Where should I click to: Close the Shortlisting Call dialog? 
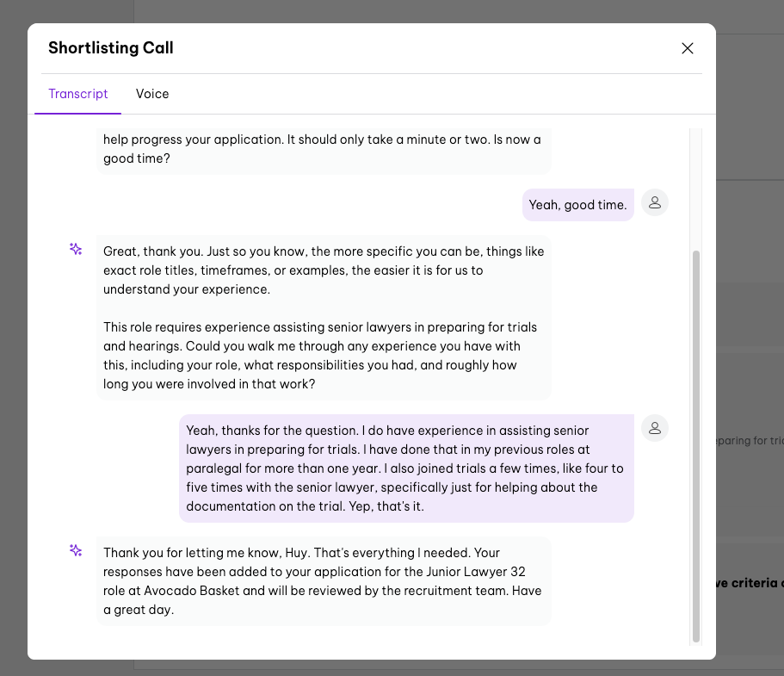688,48
